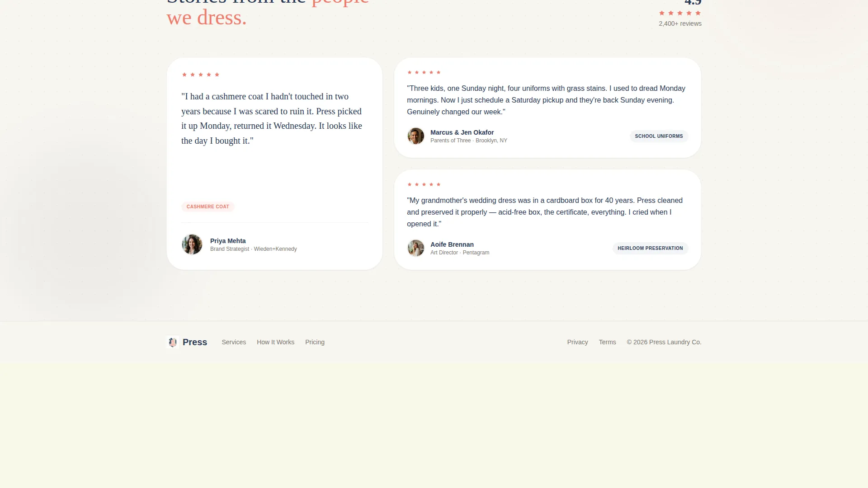868x488 pixels.
Task: Click the name 'Priya Mehta'
Action: [x=228, y=241]
